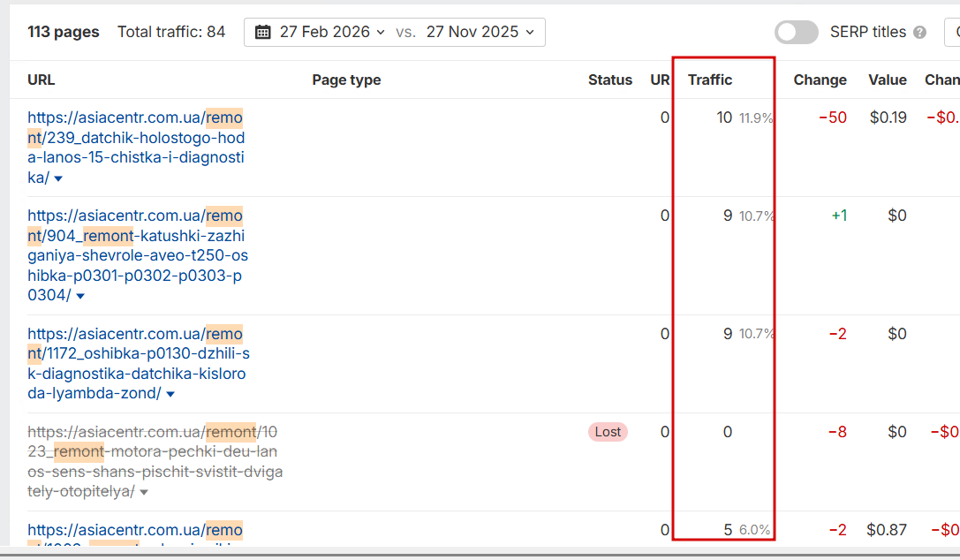The width and height of the screenshot is (960, 560).
Task: Open the lost 1023_remont-motora-pechki link
Action: tap(155, 452)
